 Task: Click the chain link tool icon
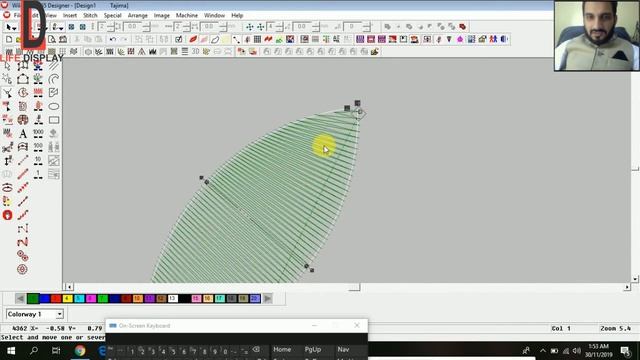click(22, 256)
